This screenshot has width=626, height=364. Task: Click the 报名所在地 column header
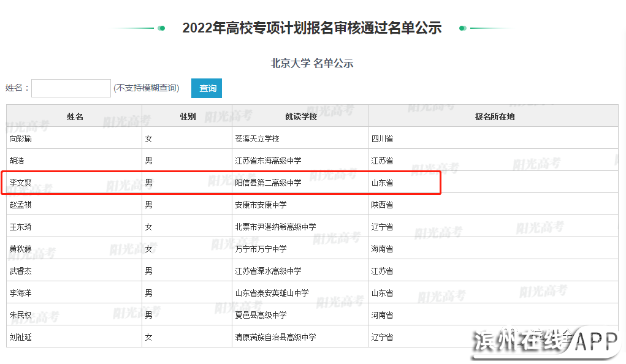(494, 116)
